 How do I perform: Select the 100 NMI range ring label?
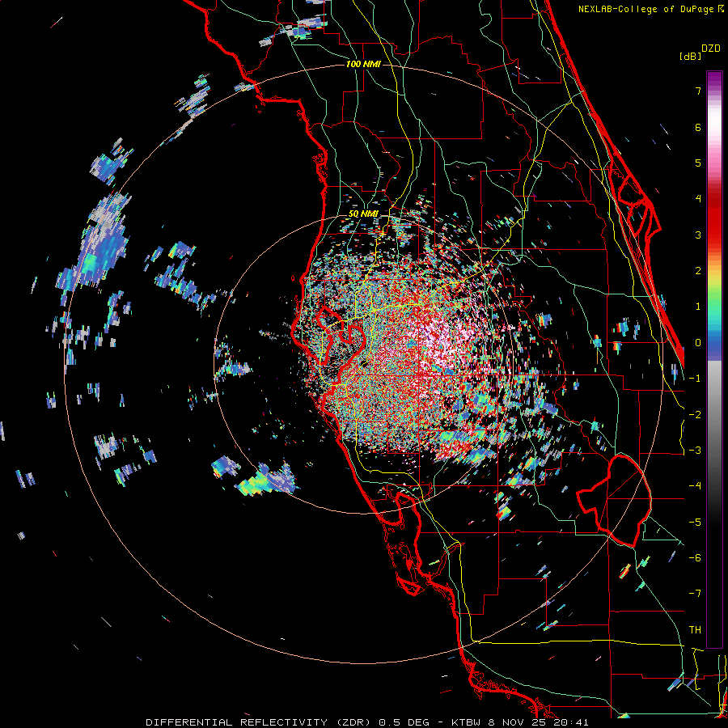click(x=363, y=64)
